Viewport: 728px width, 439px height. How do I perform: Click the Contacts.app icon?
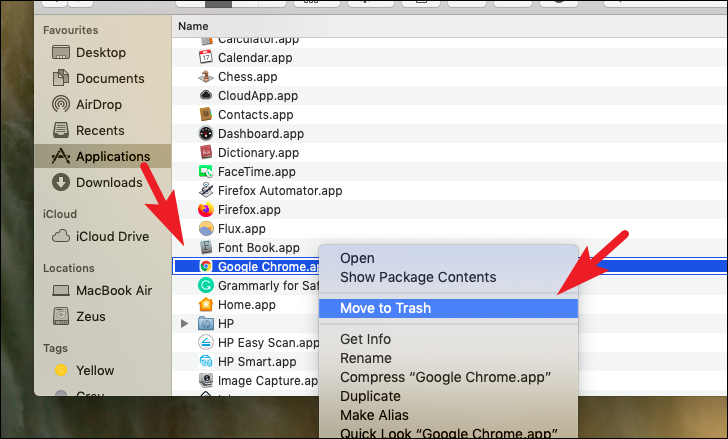pos(206,115)
